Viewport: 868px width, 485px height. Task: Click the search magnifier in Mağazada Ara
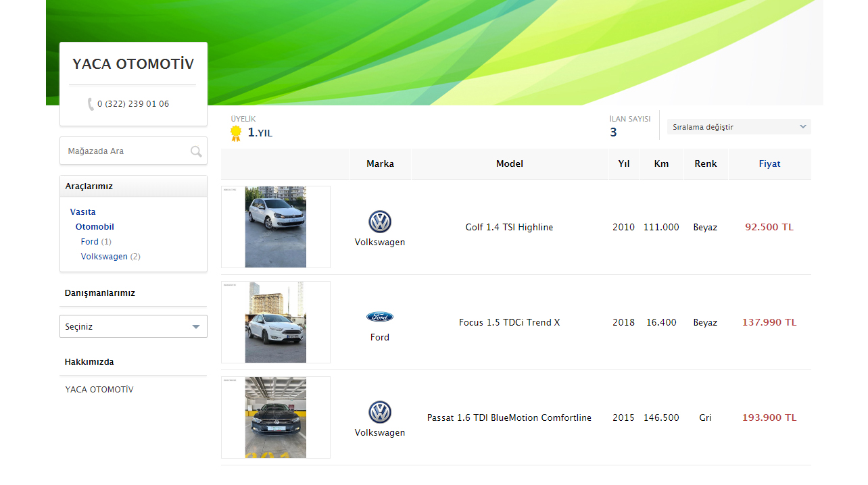[196, 151]
